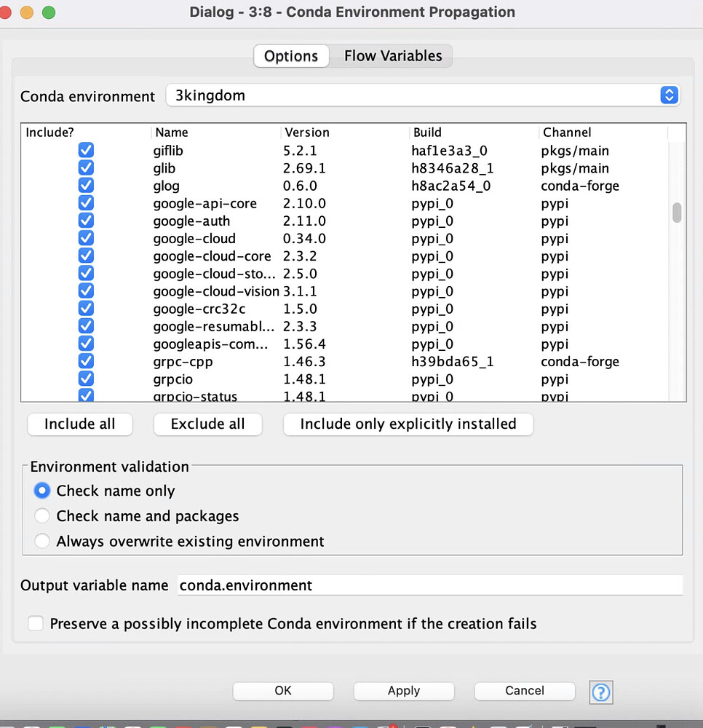Switch to the Flow Variables tab
703x728 pixels.
(x=392, y=55)
